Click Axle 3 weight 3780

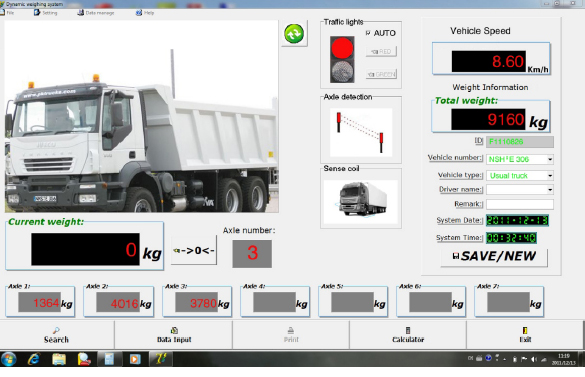click(197, 302)
